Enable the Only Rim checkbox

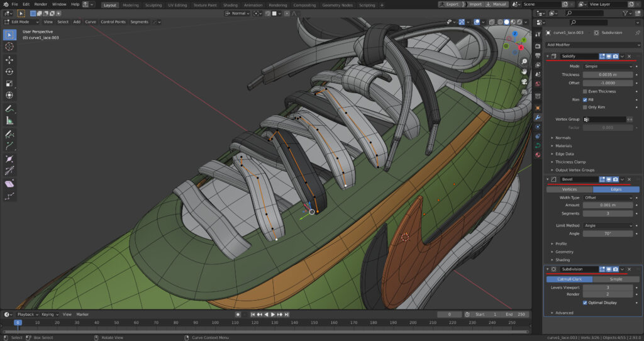tap(585, 107)
